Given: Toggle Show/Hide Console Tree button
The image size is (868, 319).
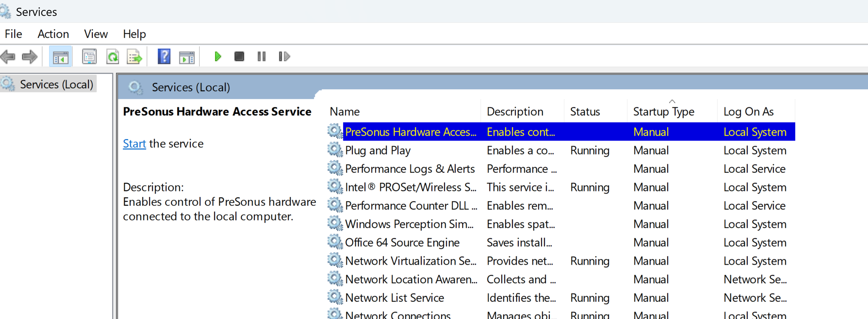Looking at the screenshot, I should pos(60,56).
